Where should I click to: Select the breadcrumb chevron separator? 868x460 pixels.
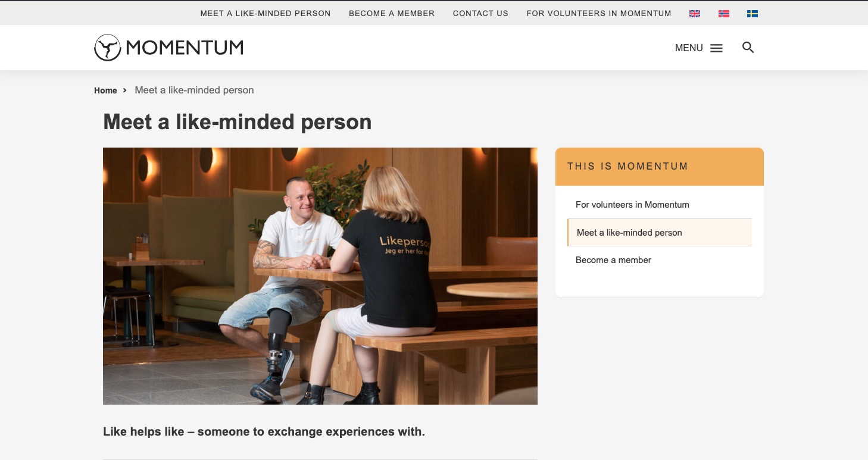(125, 90)
